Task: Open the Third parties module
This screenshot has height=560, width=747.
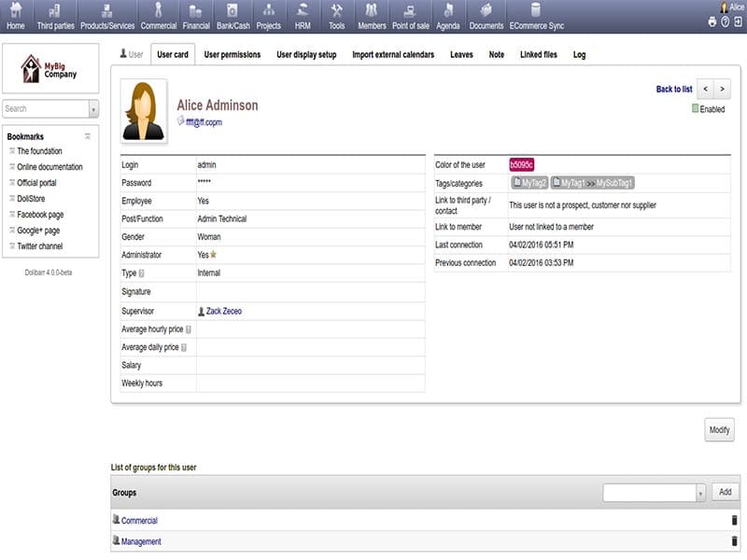Action: pyautogui.click(x=55, y=16)
